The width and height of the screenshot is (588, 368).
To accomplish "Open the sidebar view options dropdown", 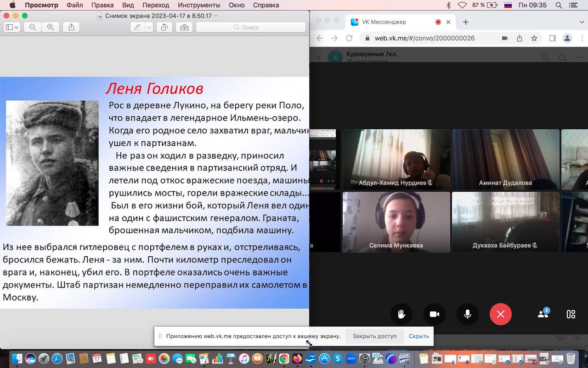I will [x=11, y=28].
